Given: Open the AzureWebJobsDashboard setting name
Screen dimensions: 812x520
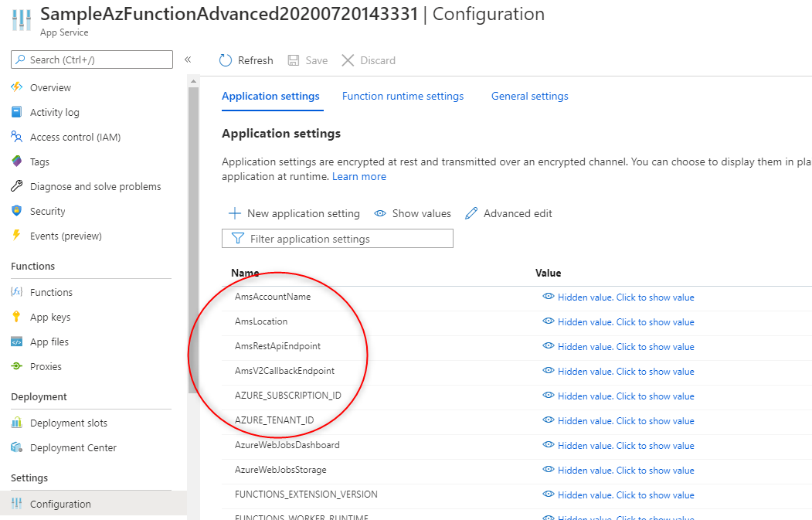Looking at the screenshot, I should 287,445.
